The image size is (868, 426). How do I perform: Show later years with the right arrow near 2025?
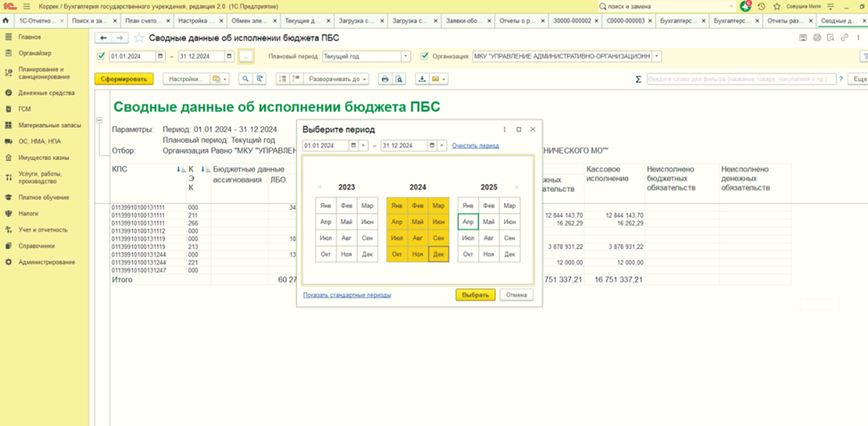[x=517, y=188]
